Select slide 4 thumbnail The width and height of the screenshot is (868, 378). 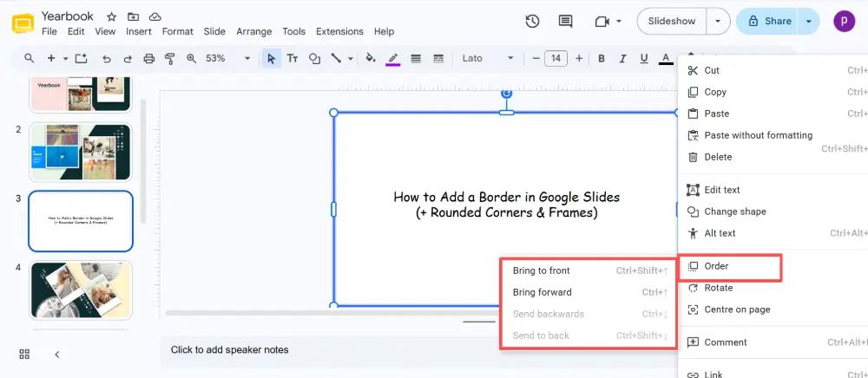(81, 290)
